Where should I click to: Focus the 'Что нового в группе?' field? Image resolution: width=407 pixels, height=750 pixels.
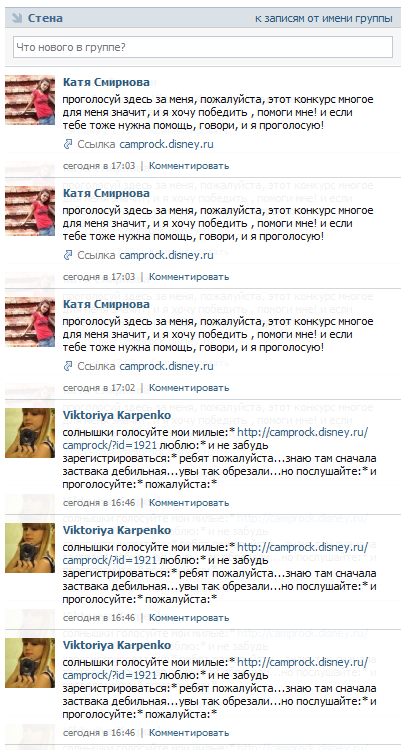(x=203, y=47)
